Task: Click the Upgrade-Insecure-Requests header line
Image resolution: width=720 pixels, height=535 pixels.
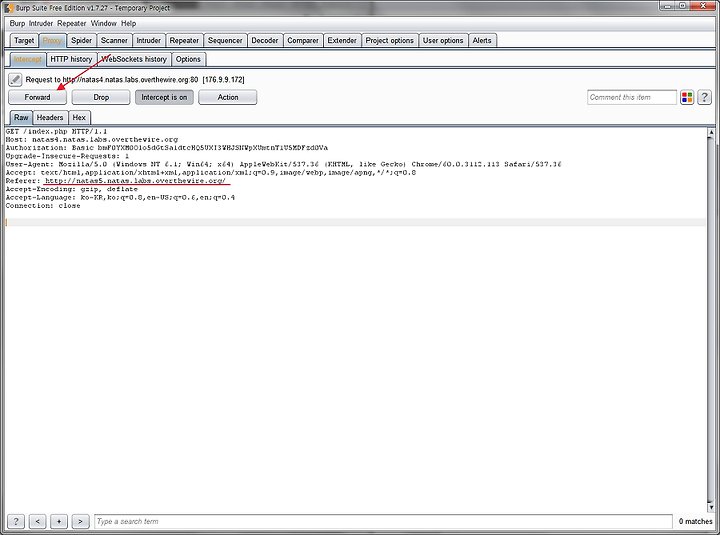Action: pyautogui.click(x=68, y=156)
